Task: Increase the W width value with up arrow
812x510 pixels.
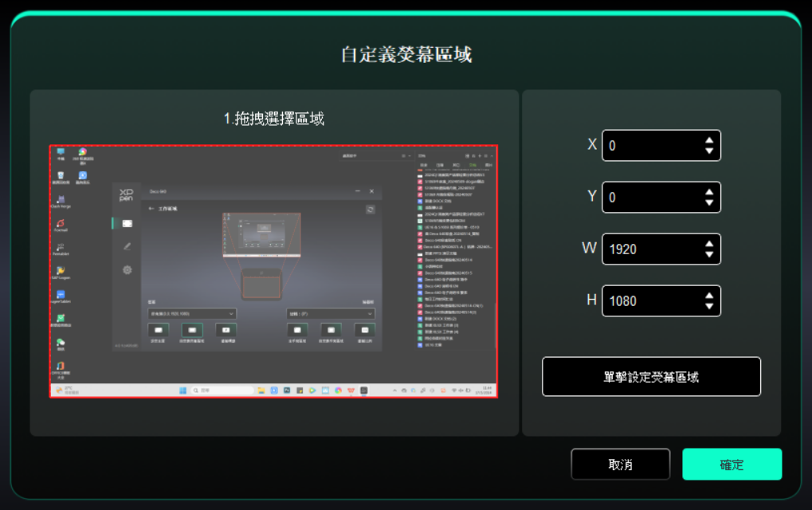Action: pos(709,244)
